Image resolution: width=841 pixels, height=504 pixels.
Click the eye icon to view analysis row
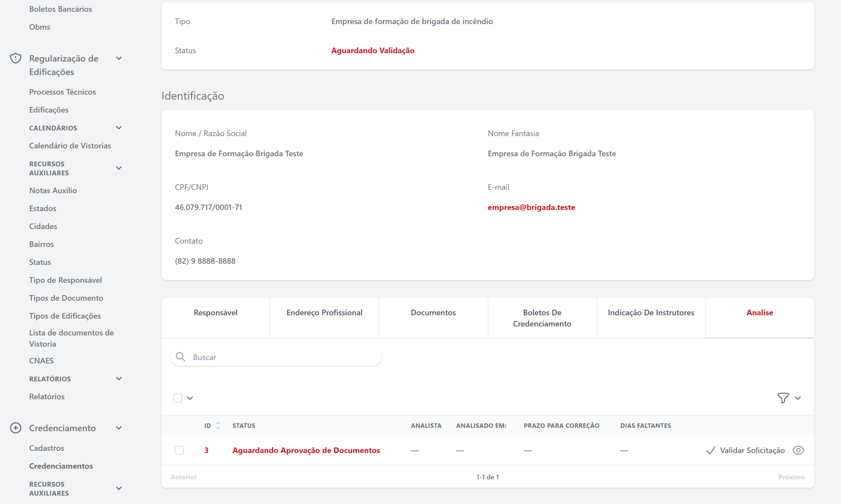point(798,450)
